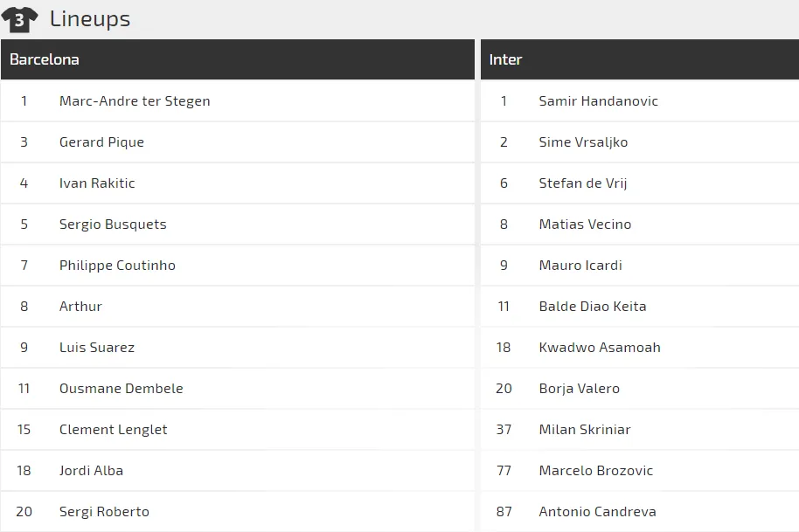Click Samir Handanovic's name
799x532 pixels.
coord(598,100)
